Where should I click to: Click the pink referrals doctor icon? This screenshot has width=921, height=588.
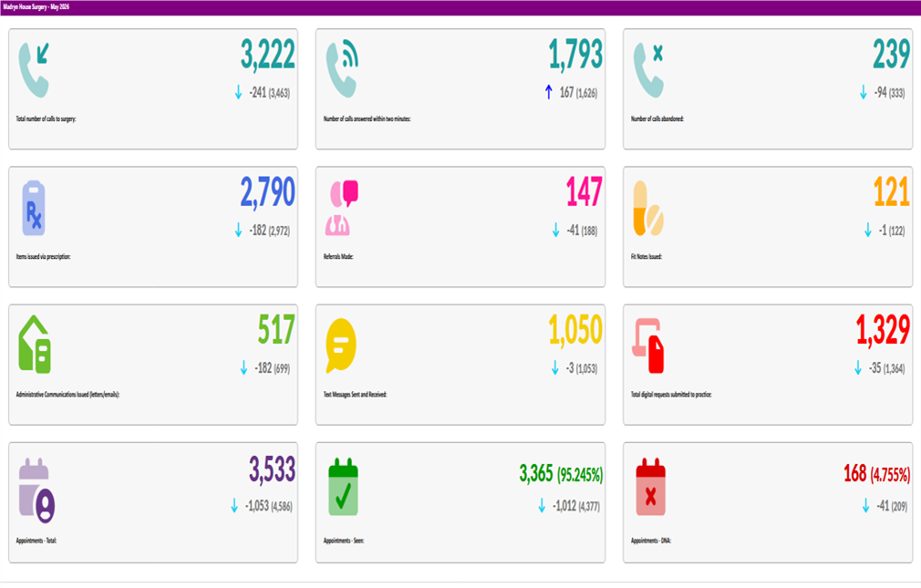click(342, 209)
